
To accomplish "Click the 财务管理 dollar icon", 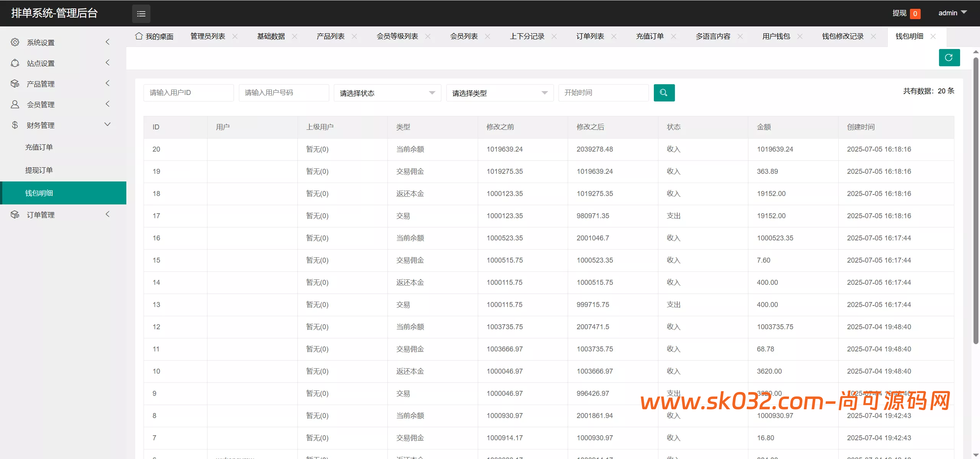I will (x=15, y=125).
